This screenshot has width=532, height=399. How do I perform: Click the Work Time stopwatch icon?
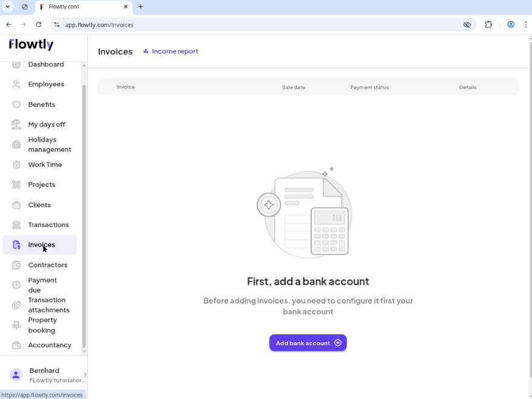pyautogui.click(x=16, y=164)
